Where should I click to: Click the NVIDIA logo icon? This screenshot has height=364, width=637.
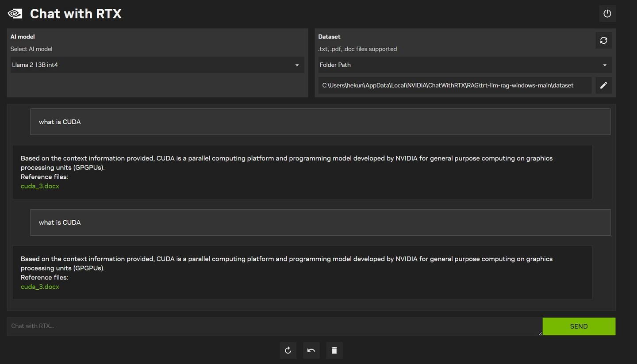coord(15,13)
